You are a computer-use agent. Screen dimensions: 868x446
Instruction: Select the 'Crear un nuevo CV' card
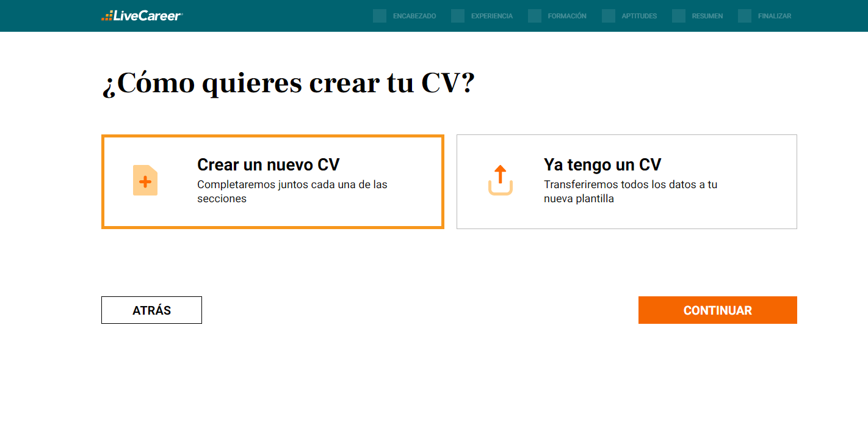point(273,182)
